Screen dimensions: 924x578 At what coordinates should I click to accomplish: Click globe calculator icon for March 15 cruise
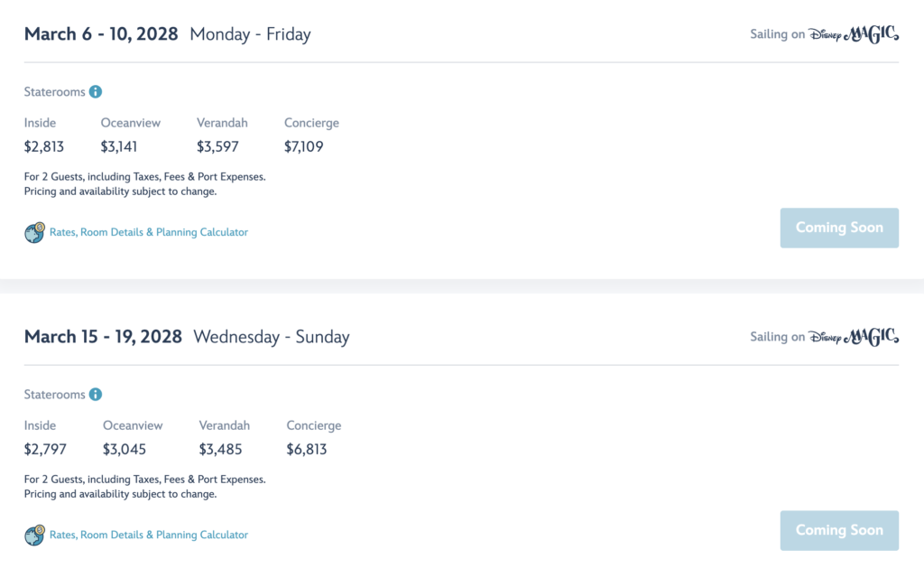[35, 535]
